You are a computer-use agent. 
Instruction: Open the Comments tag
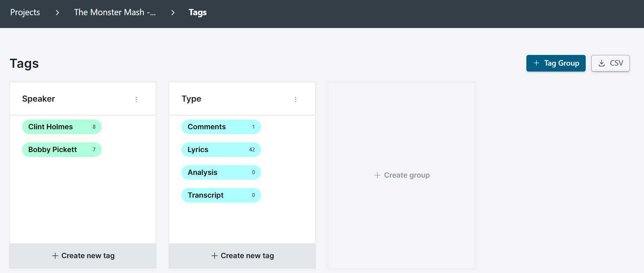click(221, 127)
